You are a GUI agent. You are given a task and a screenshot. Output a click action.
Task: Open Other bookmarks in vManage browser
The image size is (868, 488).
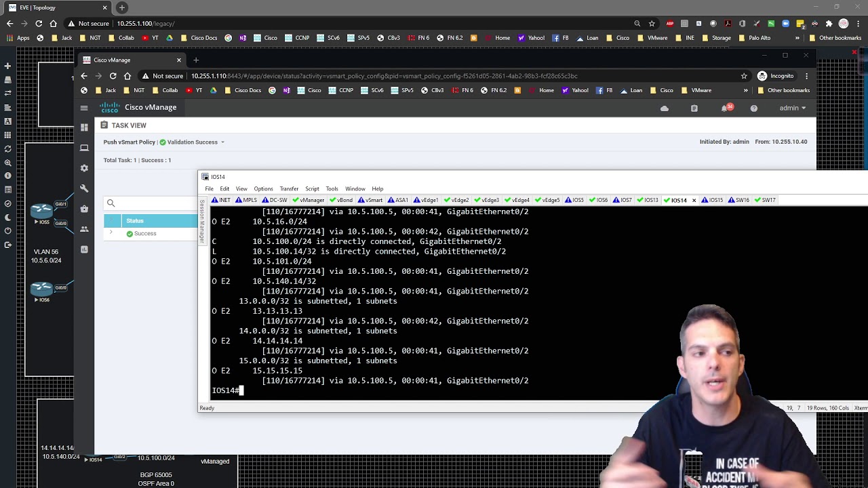(x=783, y=90)
